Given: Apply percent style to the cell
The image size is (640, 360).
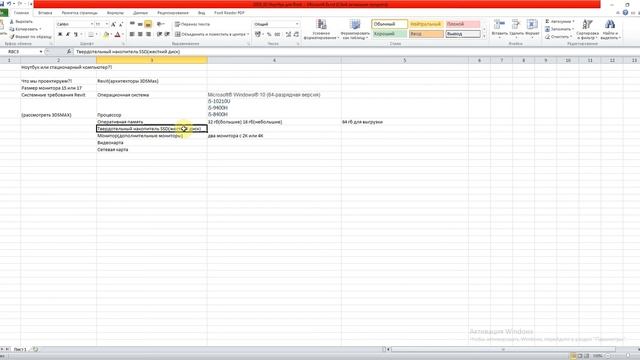Looking at the screenshot, I should (x=269, y=34).
